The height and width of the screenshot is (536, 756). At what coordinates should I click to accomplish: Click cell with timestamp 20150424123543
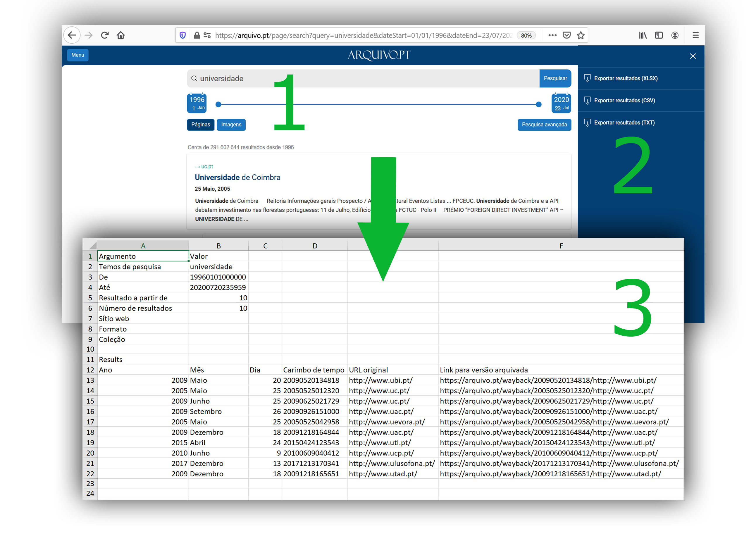[315, 443]
